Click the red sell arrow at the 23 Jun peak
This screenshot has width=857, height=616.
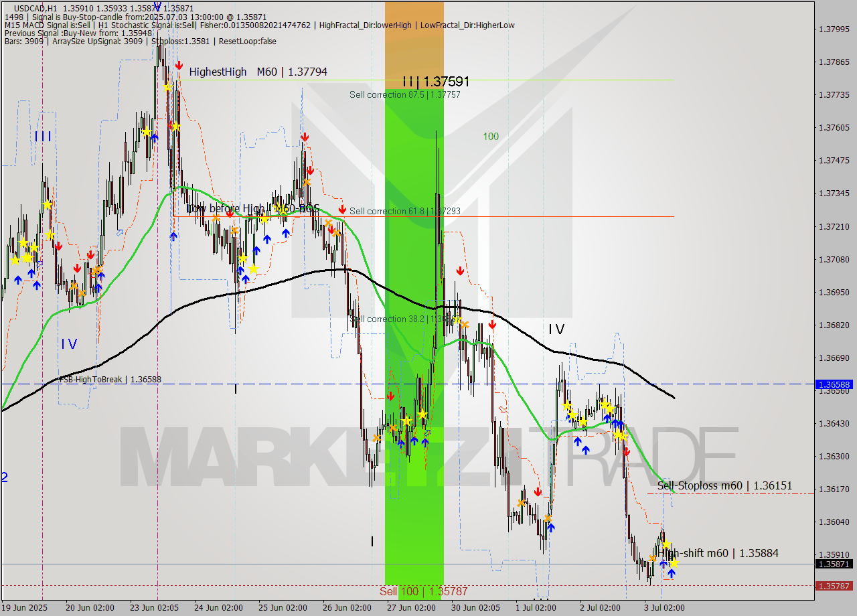(x=179, y=66)
